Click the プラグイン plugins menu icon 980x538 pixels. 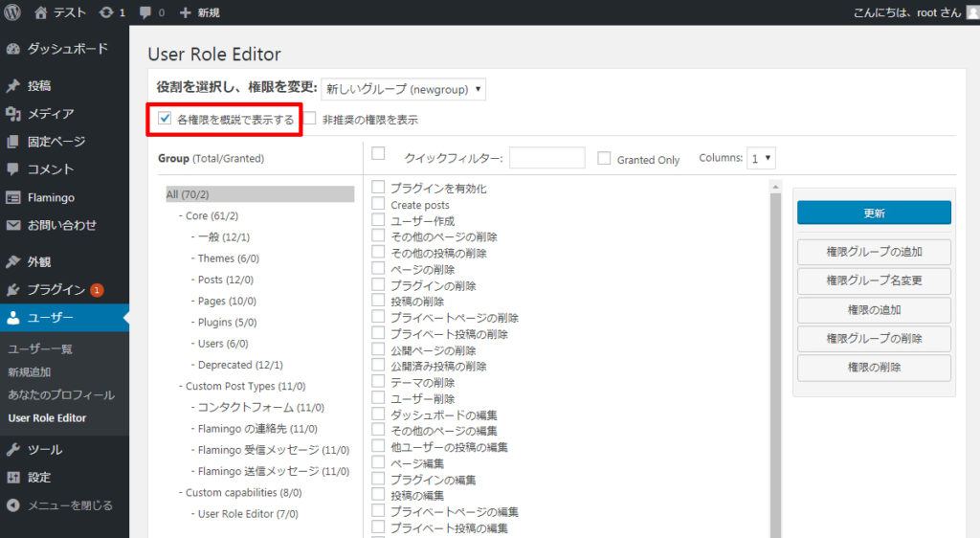click(13, 290)
